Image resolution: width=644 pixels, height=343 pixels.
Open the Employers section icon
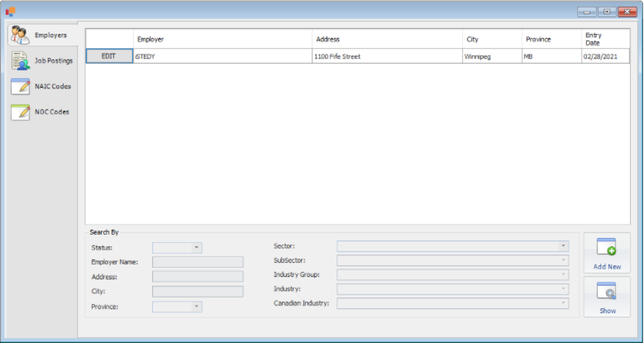click(20, 35)
